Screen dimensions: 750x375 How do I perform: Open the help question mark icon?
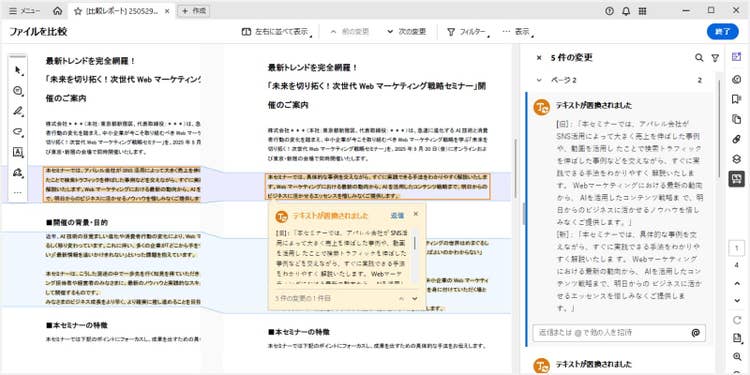(609, 11)
